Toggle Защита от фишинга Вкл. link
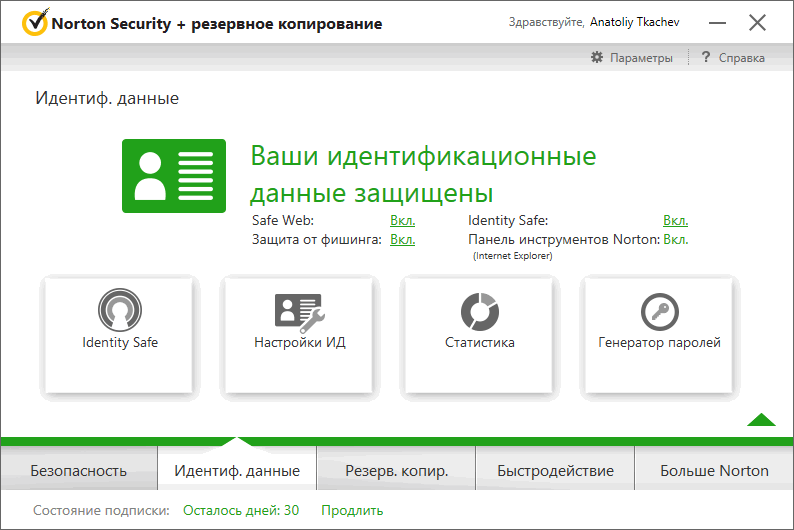The image size is (794, 530). point(403,239)
